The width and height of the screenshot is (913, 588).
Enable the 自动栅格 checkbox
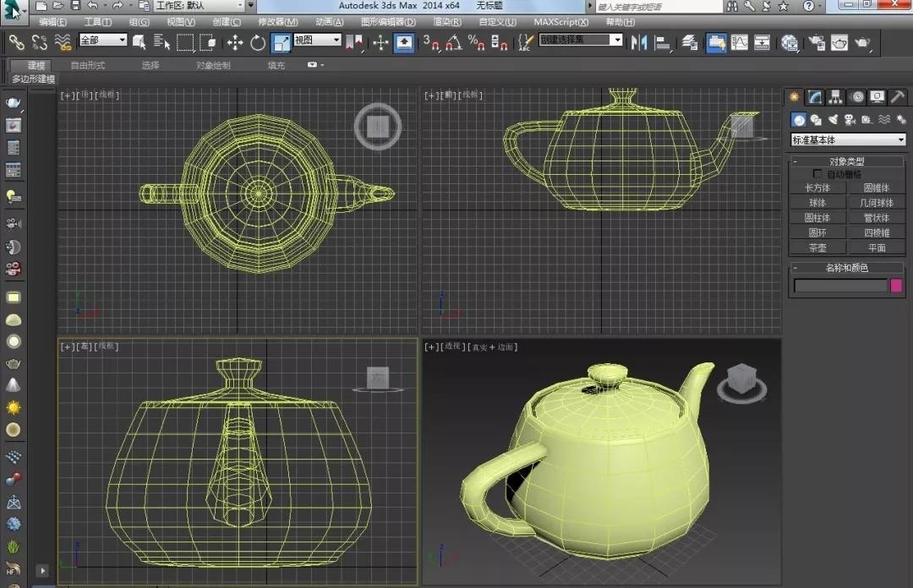pyautogui.click(x=817, y=172)
